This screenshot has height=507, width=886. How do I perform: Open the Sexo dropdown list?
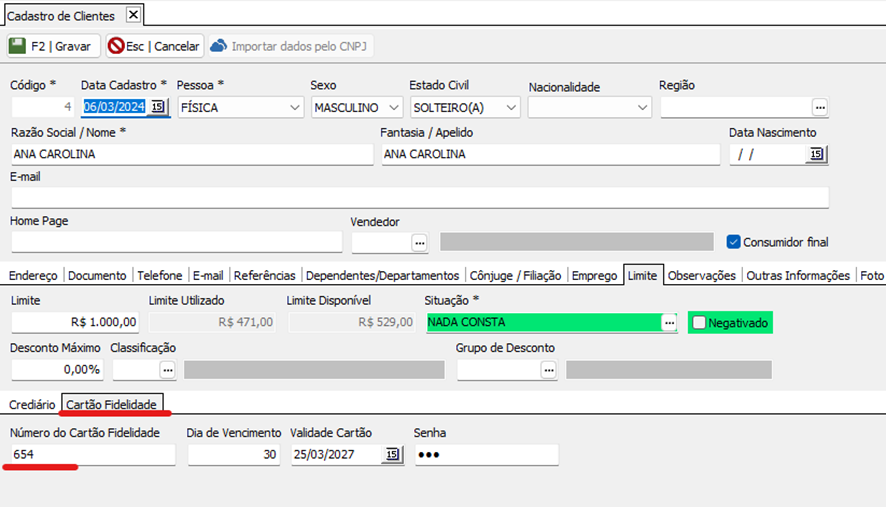393,108
